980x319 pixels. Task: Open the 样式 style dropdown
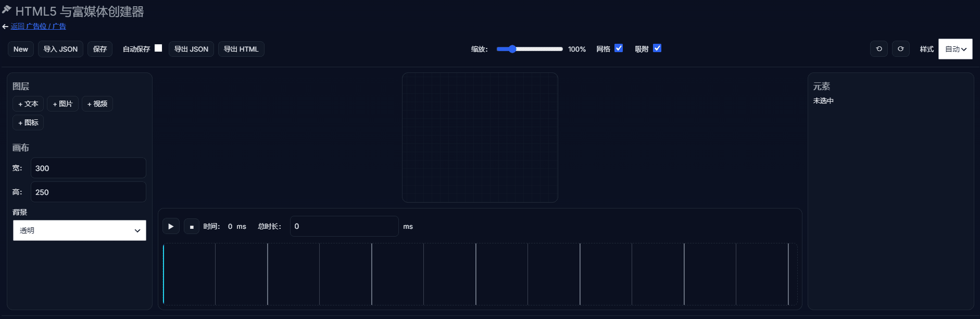tap(956, 49)
